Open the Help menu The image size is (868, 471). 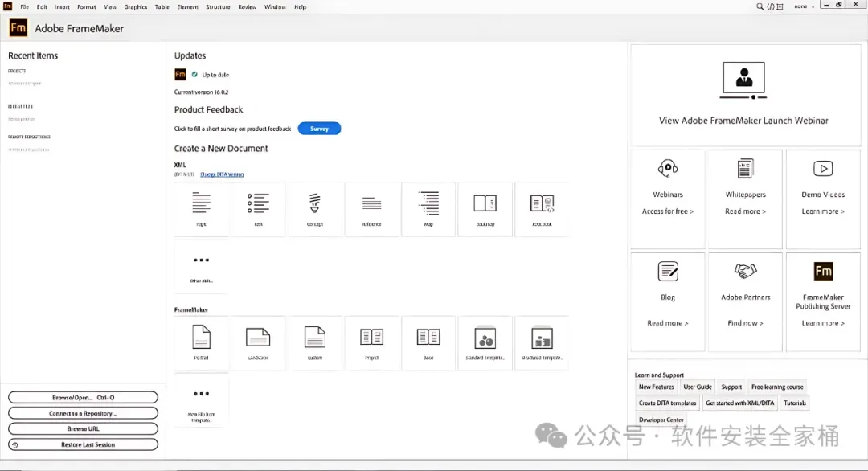(x=300, y=7)
